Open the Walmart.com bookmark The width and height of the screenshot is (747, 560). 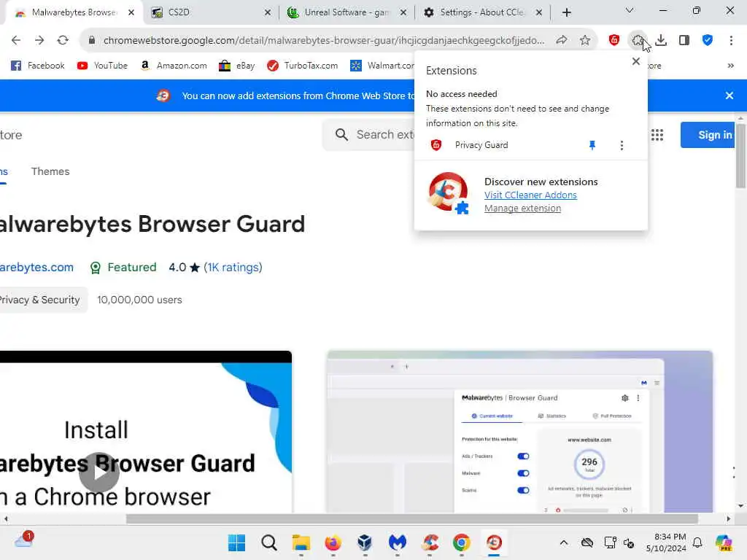(x=382, y=66)
